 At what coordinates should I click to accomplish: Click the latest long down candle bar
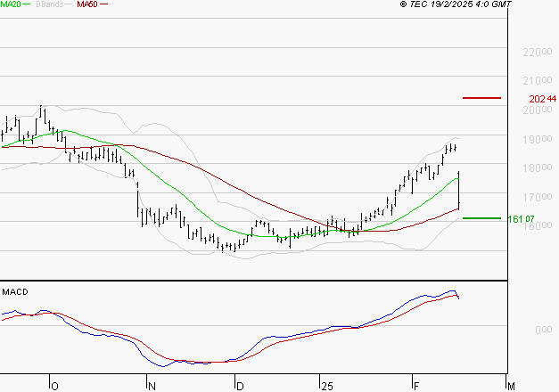[x=458, y=190]
